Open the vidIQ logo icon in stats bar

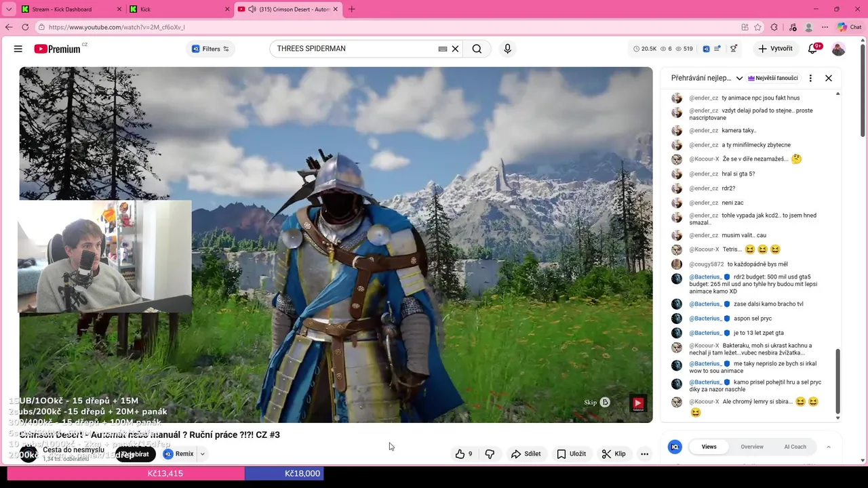pos(706,49)
